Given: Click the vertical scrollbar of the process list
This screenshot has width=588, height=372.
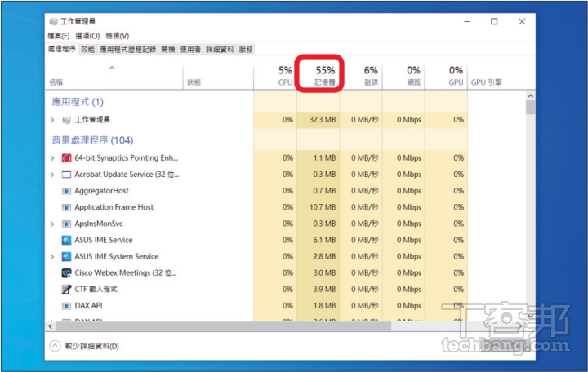Looking at the screenshot, I should pos(530,204).
